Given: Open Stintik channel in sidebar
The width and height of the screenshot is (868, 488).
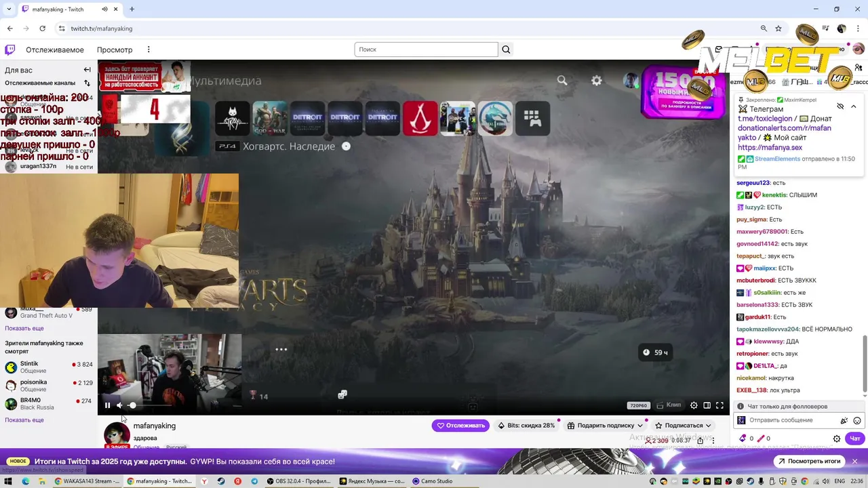Looking at the screenshot, I should click(48, 367).
